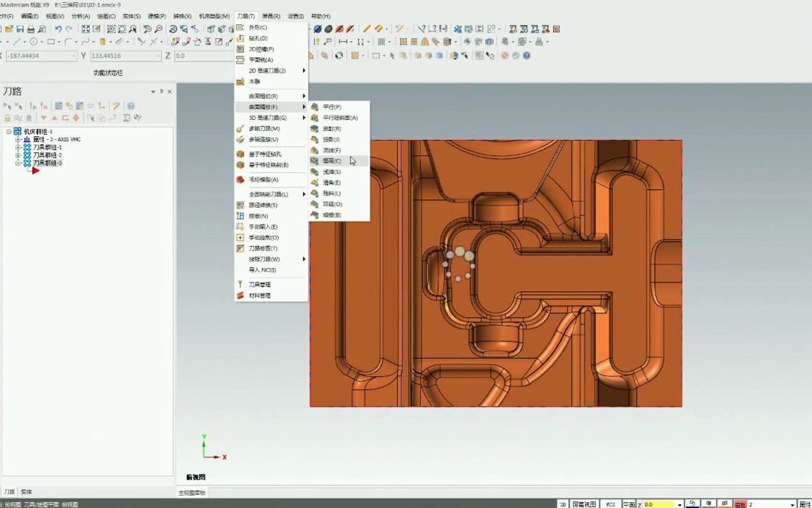Open the 线框刀路(W) submenu
812x508 pixels.
271,258
